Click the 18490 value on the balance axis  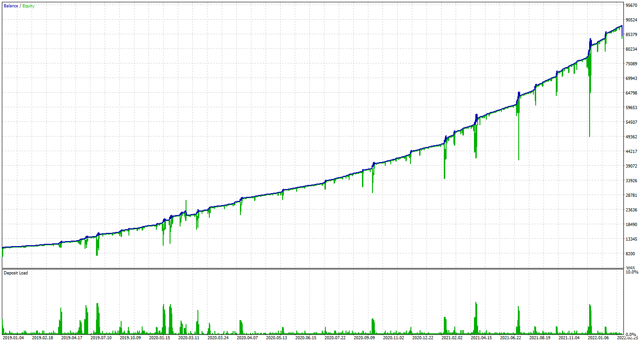631,225
